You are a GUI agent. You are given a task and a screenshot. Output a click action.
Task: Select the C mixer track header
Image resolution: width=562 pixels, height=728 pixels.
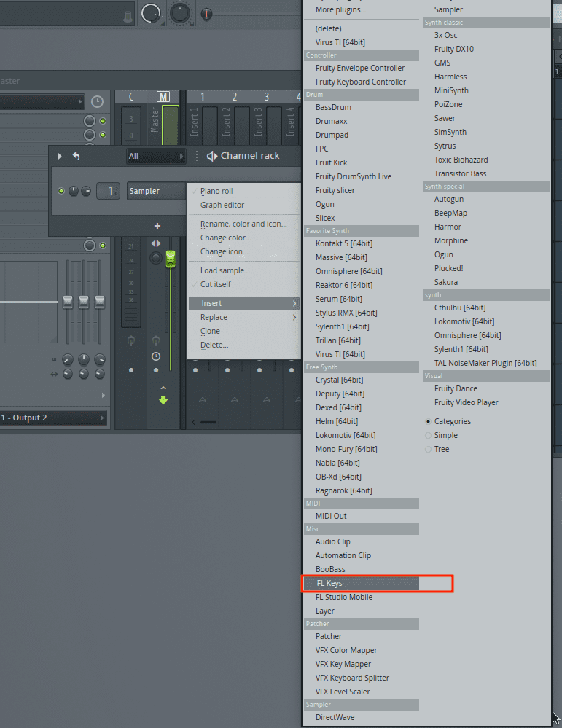point(131,97)
